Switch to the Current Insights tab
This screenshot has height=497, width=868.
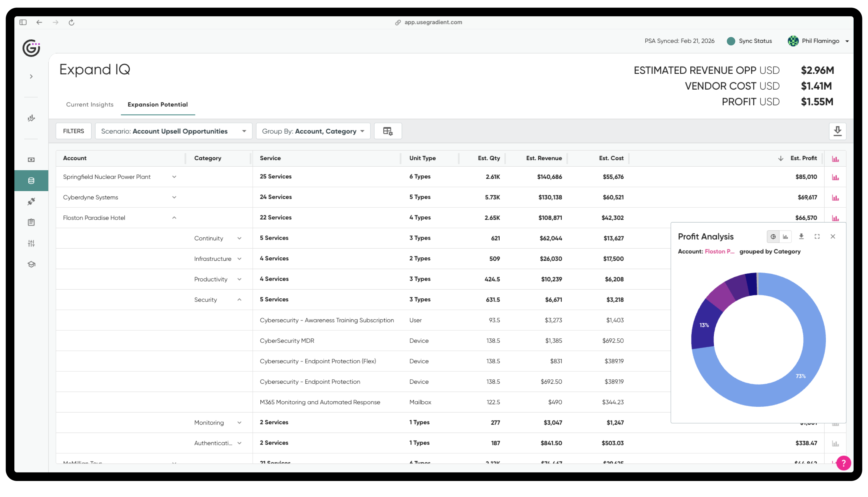click(x=90, y=105)
